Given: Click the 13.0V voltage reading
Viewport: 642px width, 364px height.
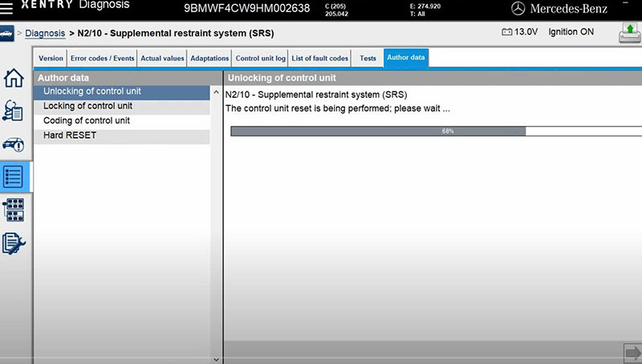Looking at the screenshot, I should 526,32.
